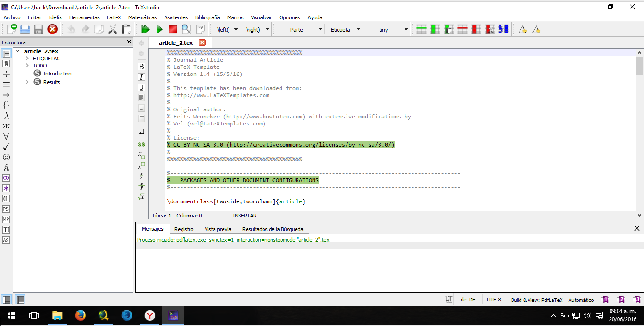Open the Cyrillic Ж symbol panel
Image resolution: width=644 pixels, height=326 pixels.
[x=6, y=126]
